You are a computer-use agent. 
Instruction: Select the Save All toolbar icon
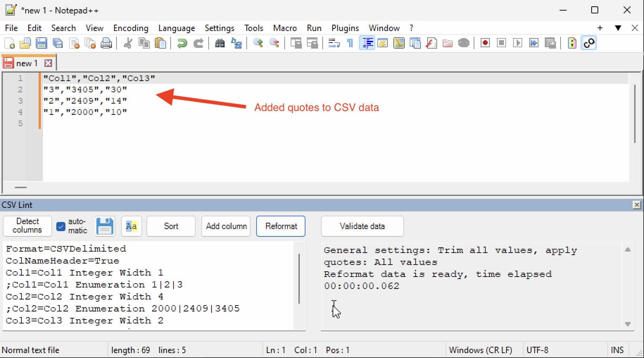[57, 43]
